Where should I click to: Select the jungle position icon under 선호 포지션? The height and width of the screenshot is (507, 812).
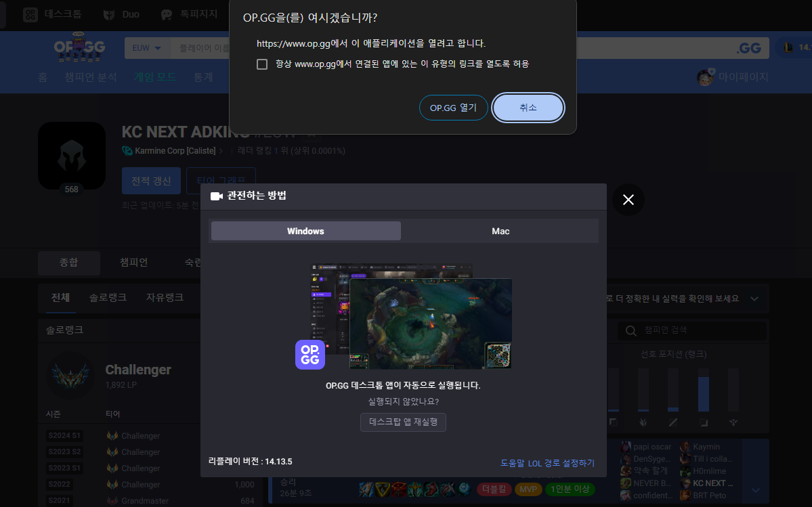pos(643,422)
